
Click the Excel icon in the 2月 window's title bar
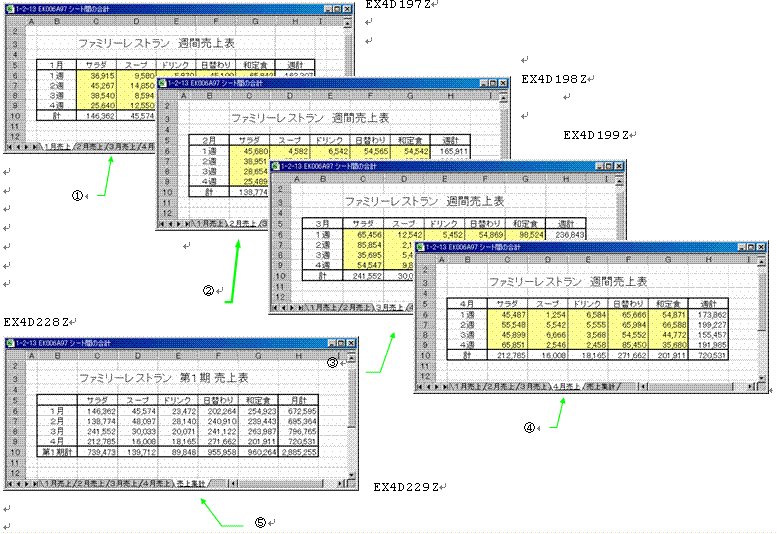point(160,83)
